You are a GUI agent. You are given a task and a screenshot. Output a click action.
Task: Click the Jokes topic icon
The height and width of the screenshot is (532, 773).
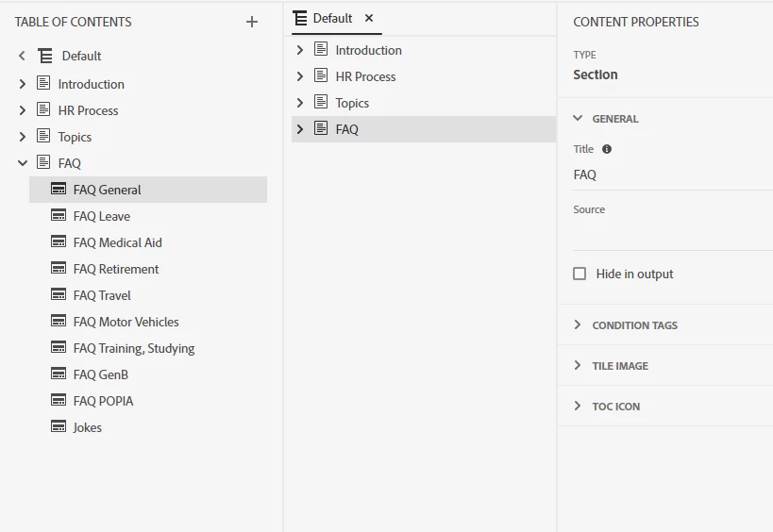59,427
